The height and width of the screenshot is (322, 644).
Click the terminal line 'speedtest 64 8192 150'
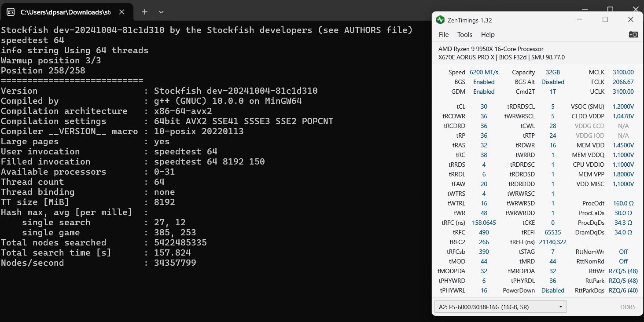tap(210, 162)
